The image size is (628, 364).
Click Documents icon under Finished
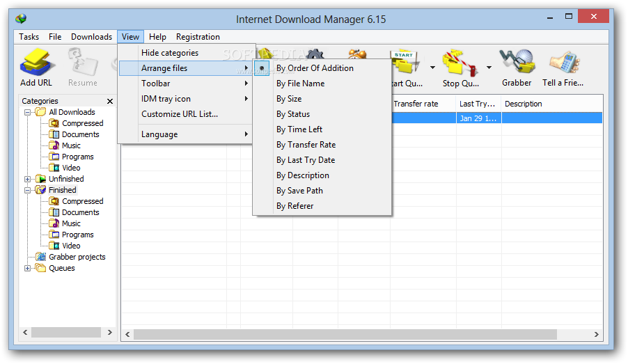click(54, 212)
